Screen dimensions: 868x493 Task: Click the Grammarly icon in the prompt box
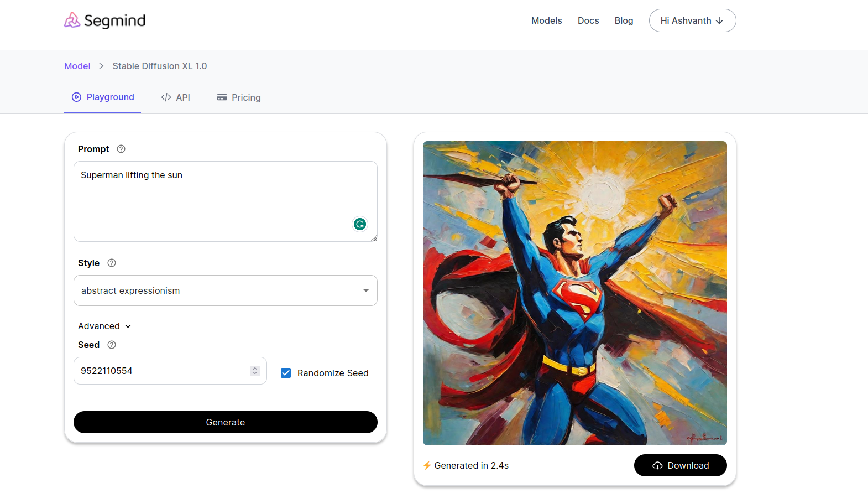pyautogui.click(x=360, y=224)
